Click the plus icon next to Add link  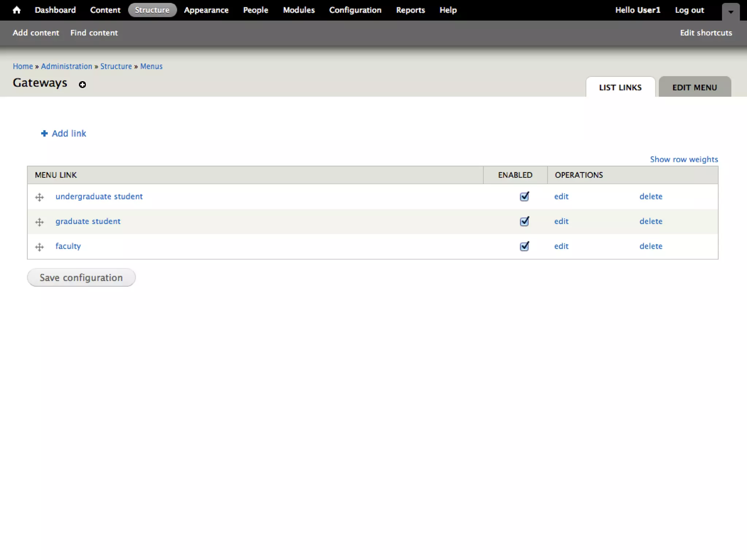coord(44,133)
